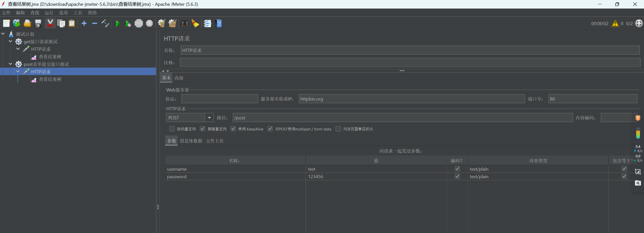Open Help via the question mark icon
The height and width of the screenshot is (233, 644).
[219, 23]
